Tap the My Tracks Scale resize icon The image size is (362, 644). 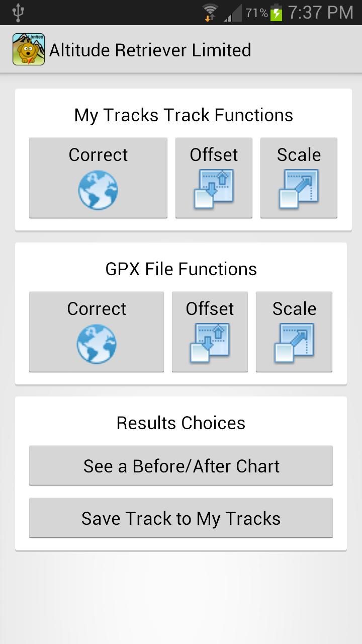coord(299,189)
